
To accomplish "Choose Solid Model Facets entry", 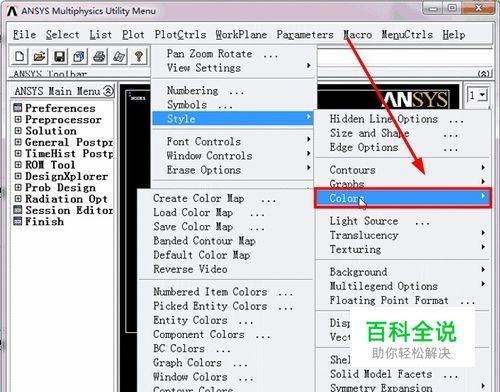I will pos(402,374).
